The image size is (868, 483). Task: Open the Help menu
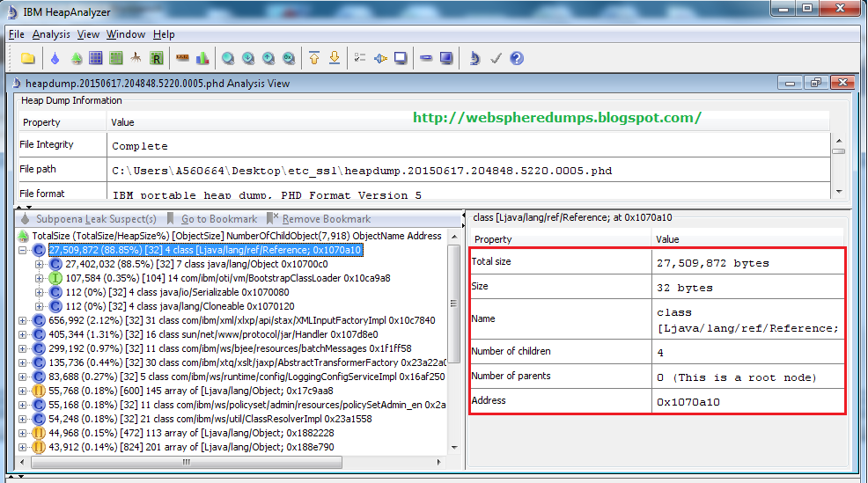(x=164, y=34)
